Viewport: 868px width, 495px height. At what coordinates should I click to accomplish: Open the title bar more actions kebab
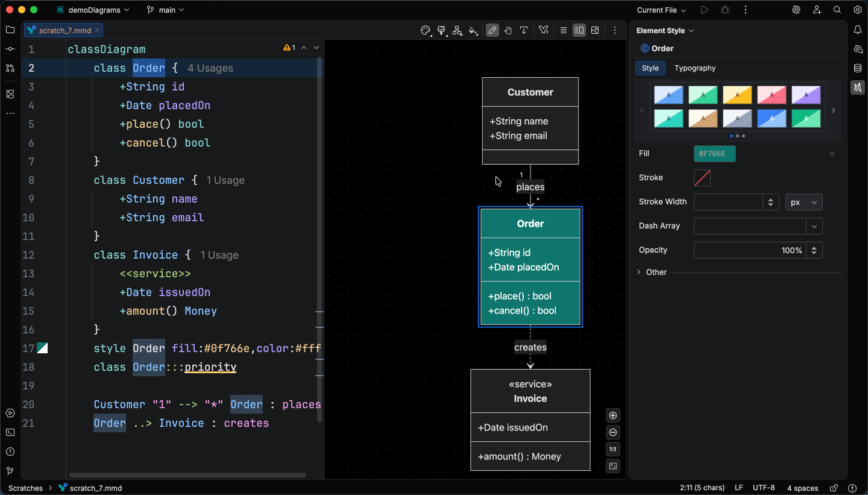point(746,10)
